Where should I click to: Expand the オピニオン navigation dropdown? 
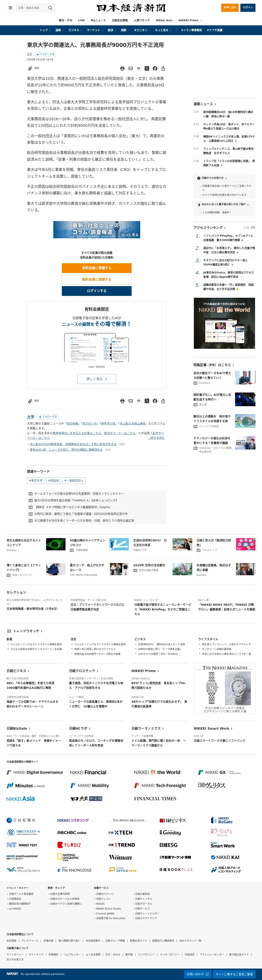[x=142, y=30]
